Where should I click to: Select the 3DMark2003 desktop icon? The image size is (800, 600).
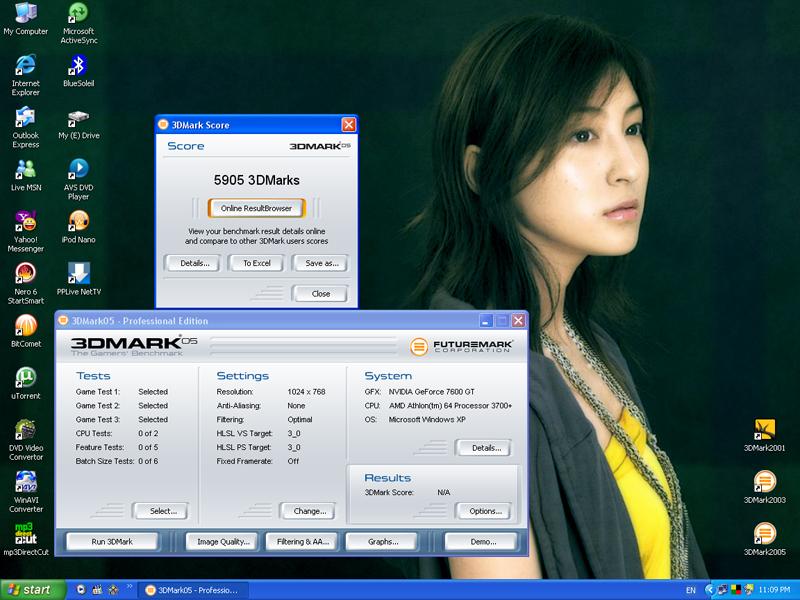point(764,487)
